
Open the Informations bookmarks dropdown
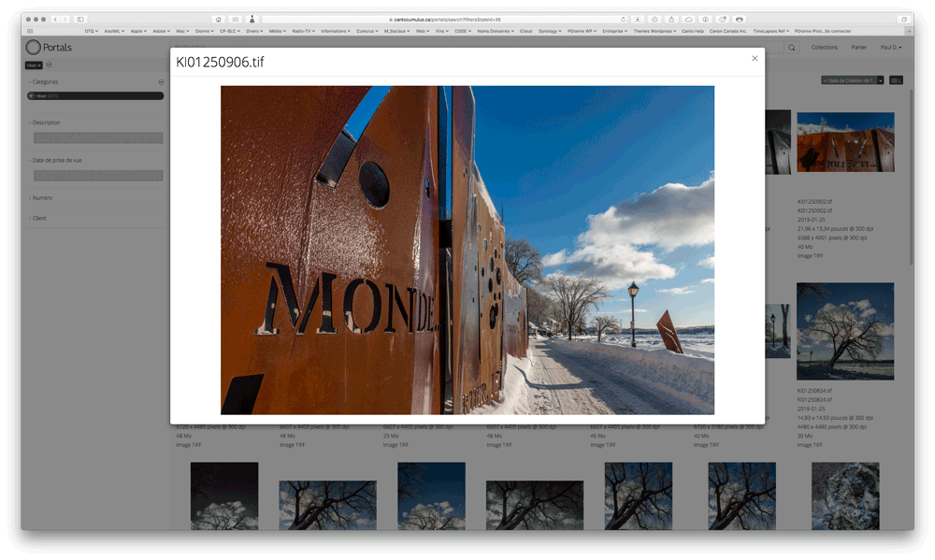(x=336, y=31)
